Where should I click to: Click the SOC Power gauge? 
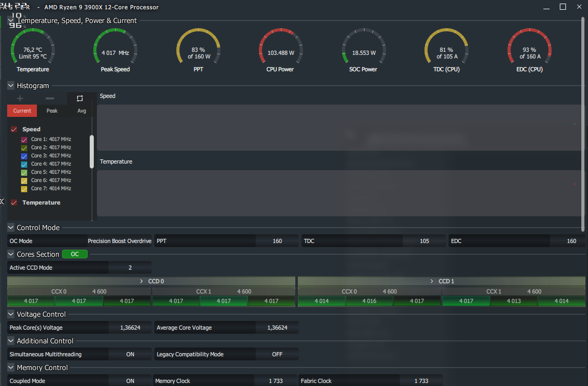[x=363, y=51]
